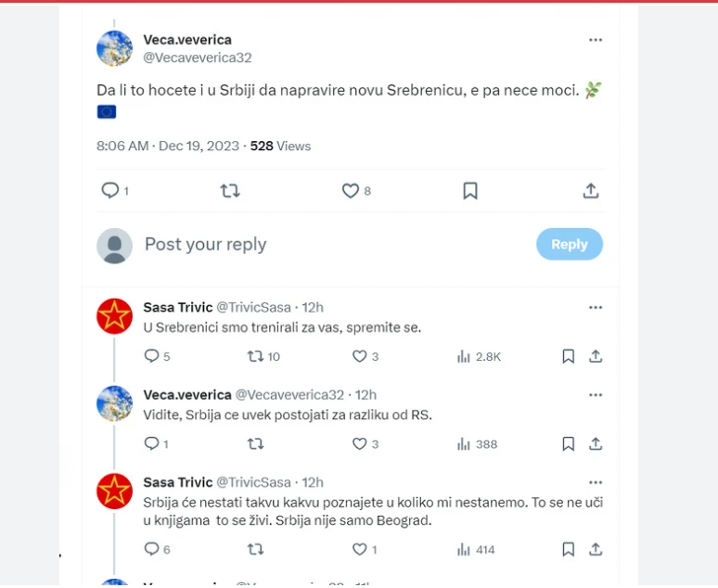View post timestamp 8:06 AM Dec 19, 2023
The image size is (718, 588).
click(168, 147)
